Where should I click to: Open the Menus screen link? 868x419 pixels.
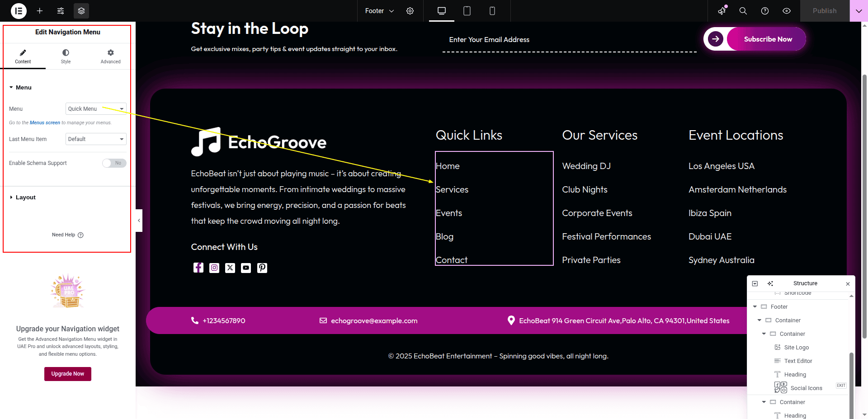pyautogui.click(x=45, y=123)
